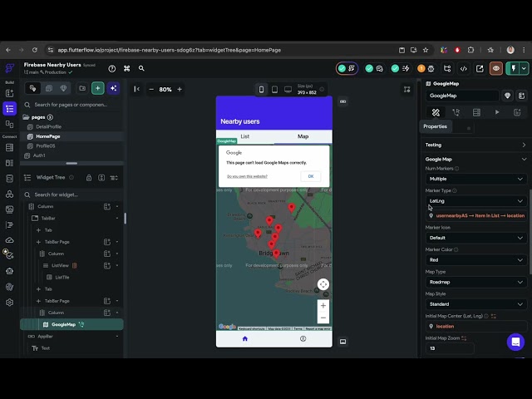Open the View Code icon

pos(464,68)
